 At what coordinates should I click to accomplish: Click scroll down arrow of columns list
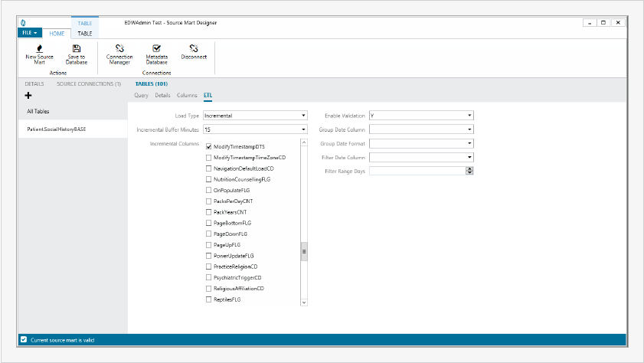[x=304, y=302]
